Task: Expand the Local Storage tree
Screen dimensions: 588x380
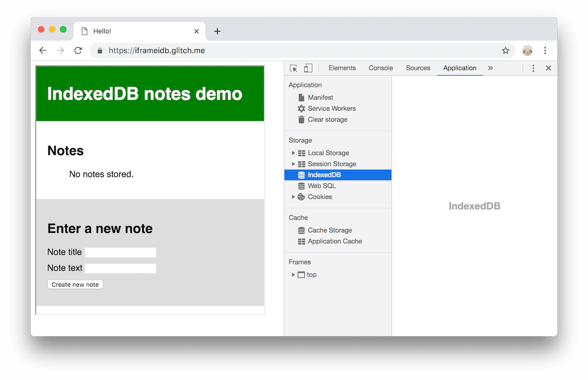Action: pyautogui.click(x=293, y=152)
